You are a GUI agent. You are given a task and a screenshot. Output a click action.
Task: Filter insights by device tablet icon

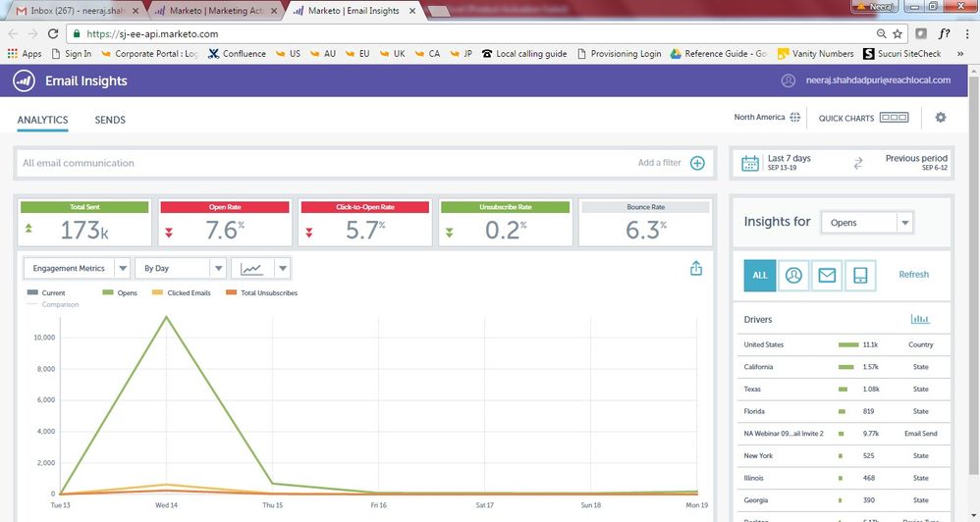point(860,276)
